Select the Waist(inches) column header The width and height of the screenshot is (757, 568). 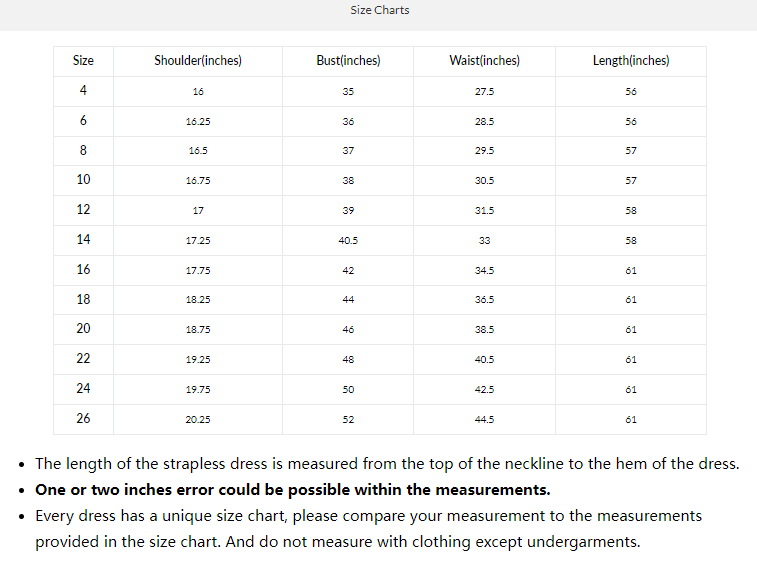pyautogui.click(x=484, y=61)
